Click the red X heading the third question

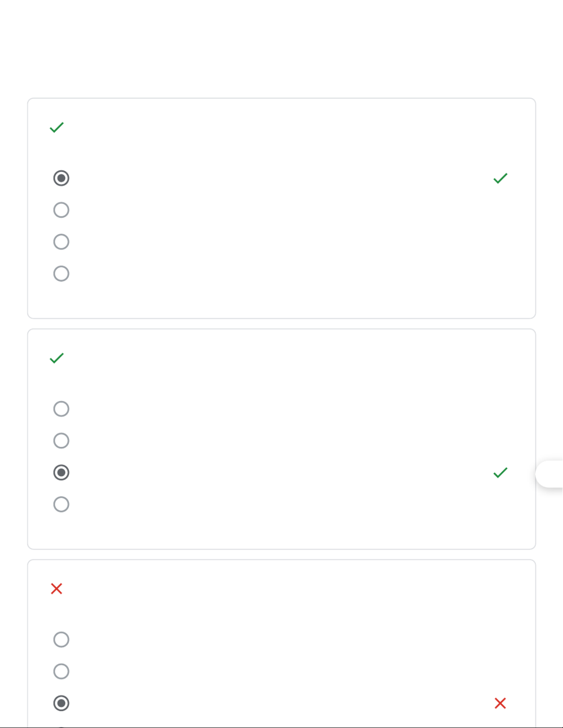[57, 589]
